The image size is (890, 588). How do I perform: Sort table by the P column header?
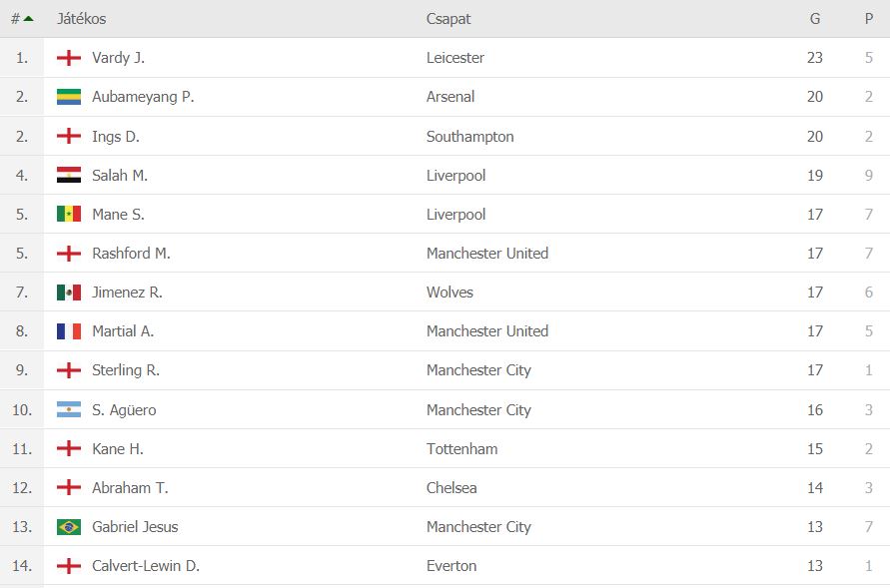(x=868, y=19)
